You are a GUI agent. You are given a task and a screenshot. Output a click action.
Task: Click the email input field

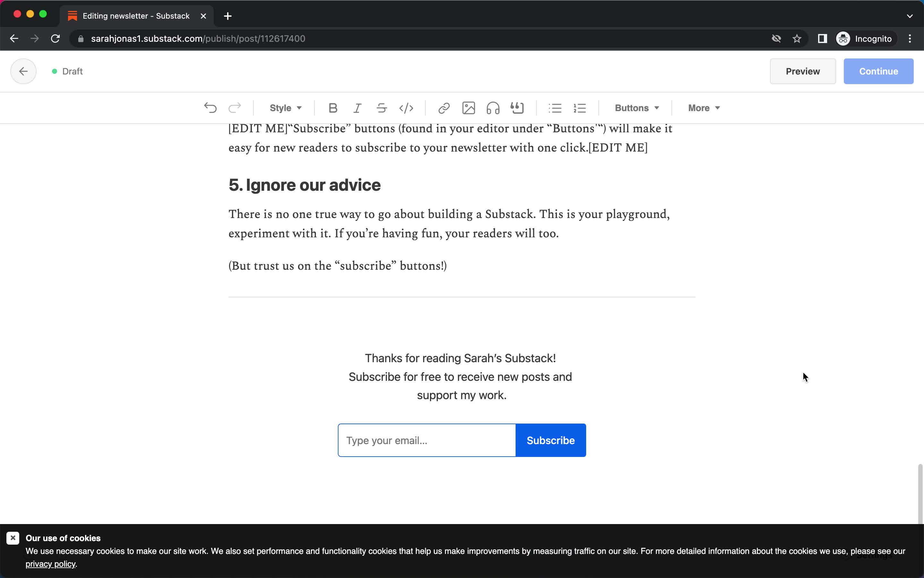[426, 440]
